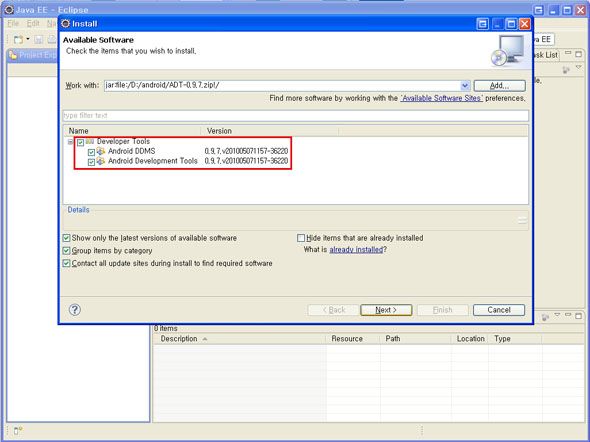Viewport: 590px width, 442px height.
Task: Click the Install dialog title icon
Action: coord(65,24)
